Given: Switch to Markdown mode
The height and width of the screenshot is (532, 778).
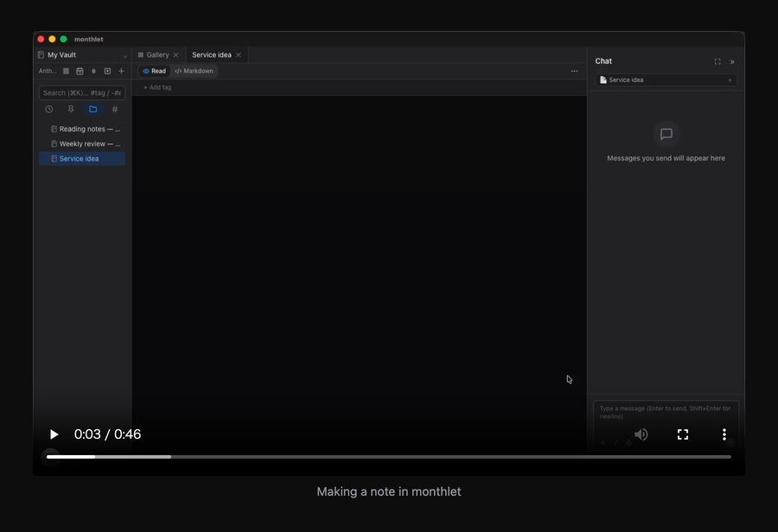Looking at the screenshot, I should (x=194, y=71).
